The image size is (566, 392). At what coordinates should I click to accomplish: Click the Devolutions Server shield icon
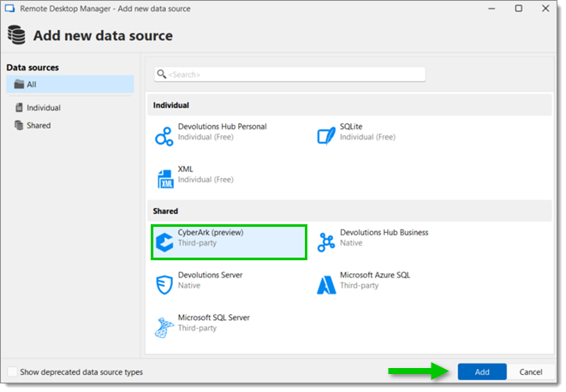pyautogui.click(x=164, y=285)
